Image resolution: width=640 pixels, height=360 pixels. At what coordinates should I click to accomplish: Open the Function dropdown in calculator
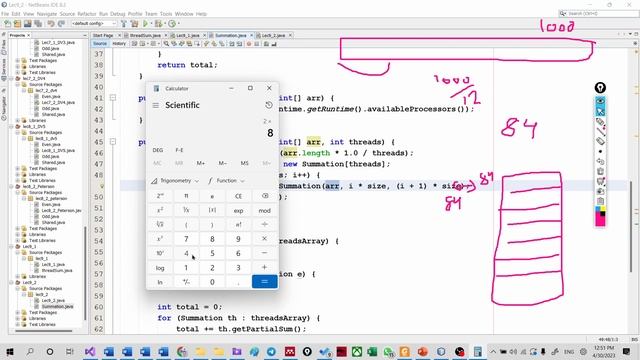tap(226, 180)
